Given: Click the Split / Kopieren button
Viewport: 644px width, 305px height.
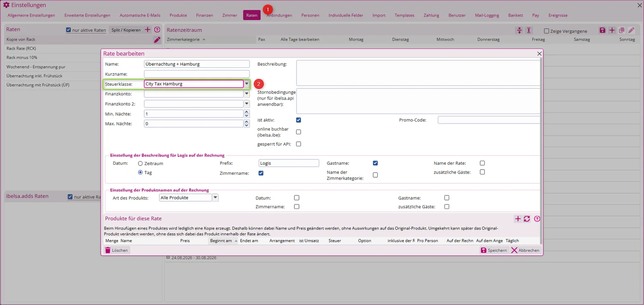Looking at the screenshot, I should point(126,30).
